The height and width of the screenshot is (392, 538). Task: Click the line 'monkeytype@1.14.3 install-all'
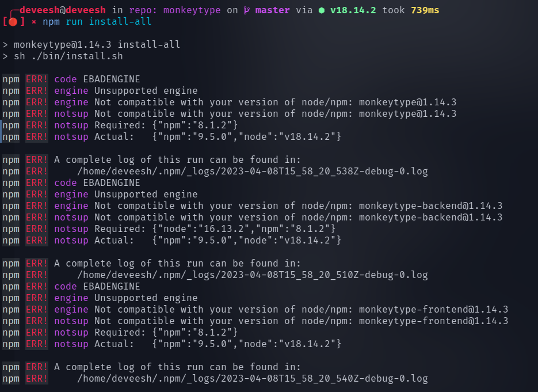97,45
